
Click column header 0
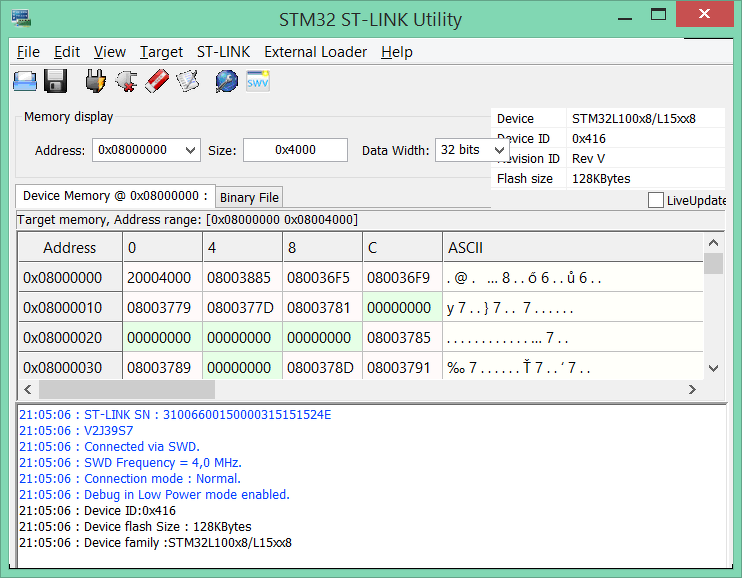coord(162,247)
